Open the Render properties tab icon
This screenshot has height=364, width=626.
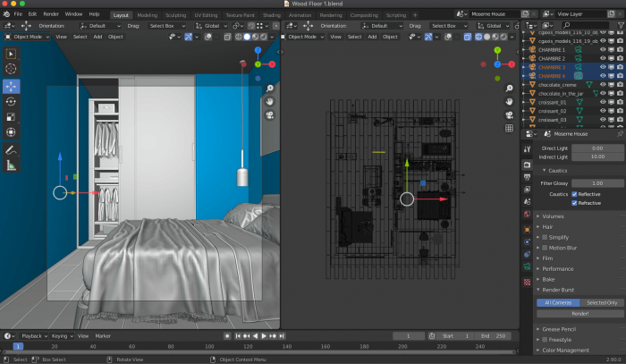pos(527,165)
